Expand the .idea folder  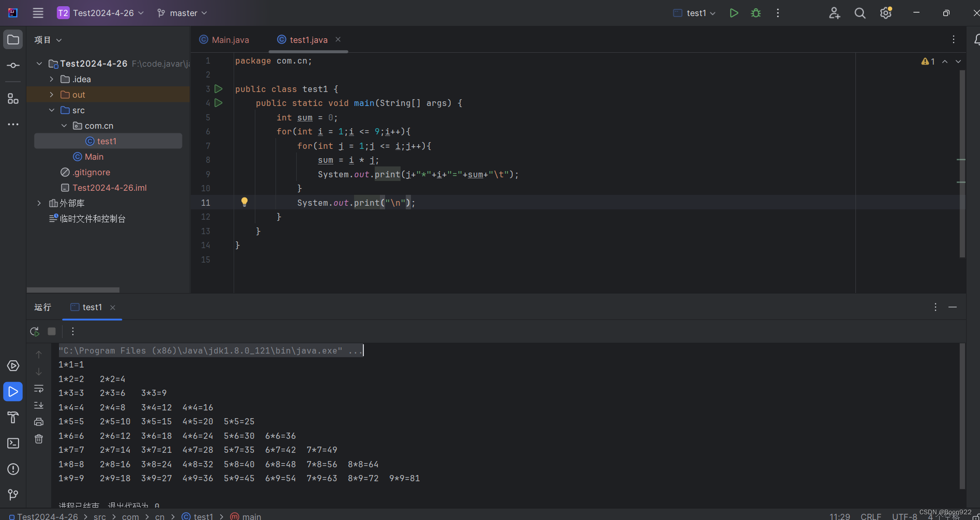click(52, 79)
